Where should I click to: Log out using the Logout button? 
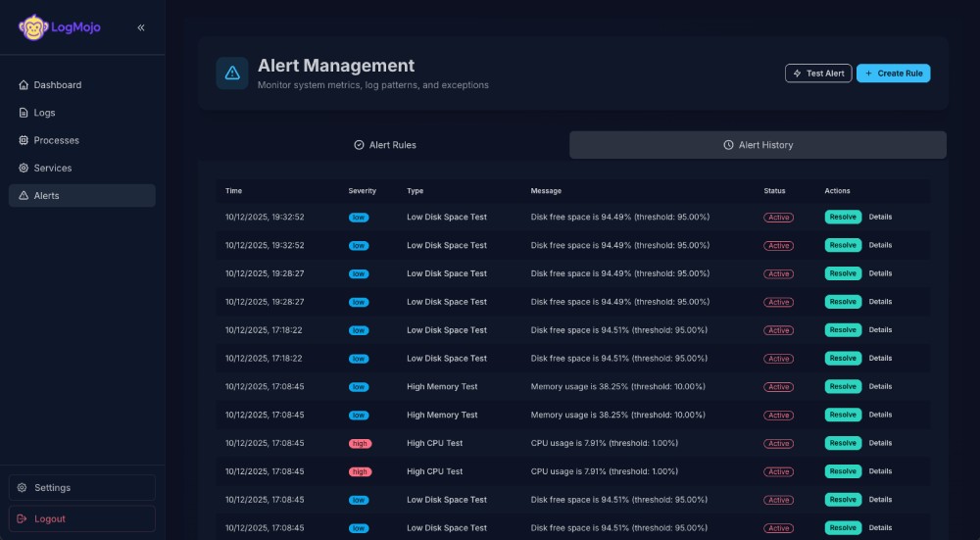[x=82, y=518]
